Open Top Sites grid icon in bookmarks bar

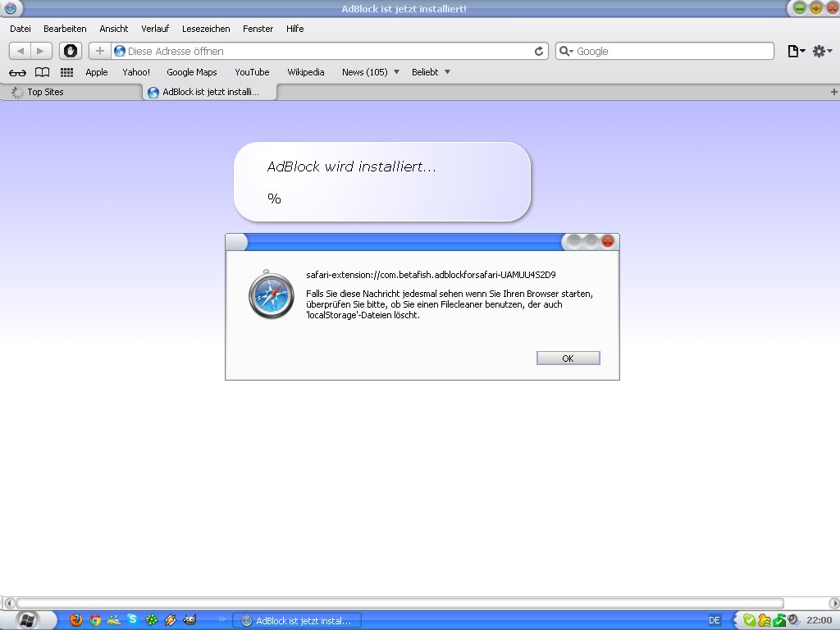click(x=67, y=72)
